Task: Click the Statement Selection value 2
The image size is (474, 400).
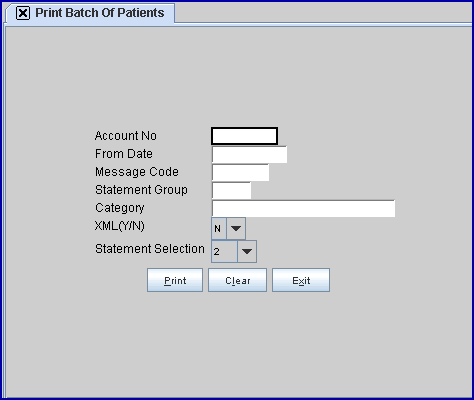Action: point(224,251)
